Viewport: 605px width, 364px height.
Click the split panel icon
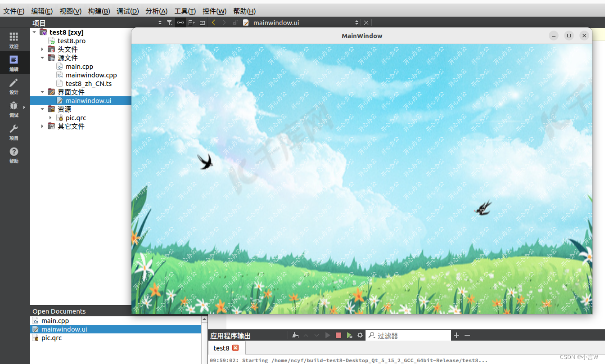coord(192,22)
